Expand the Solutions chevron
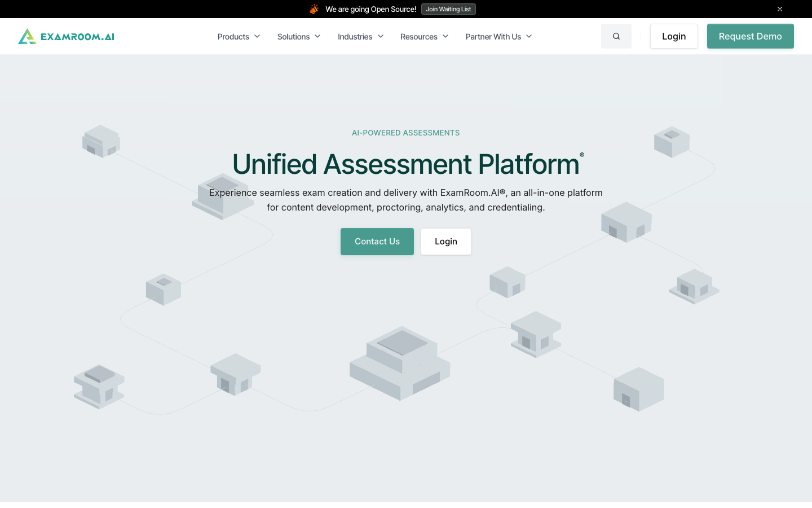812x508 pixels. click(x=317, y=36)
